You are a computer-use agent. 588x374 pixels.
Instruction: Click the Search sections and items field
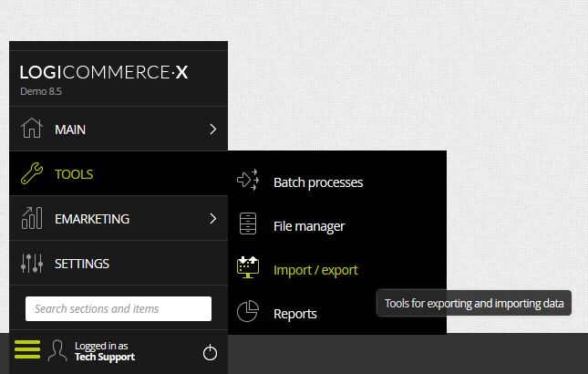pos(119,308)
